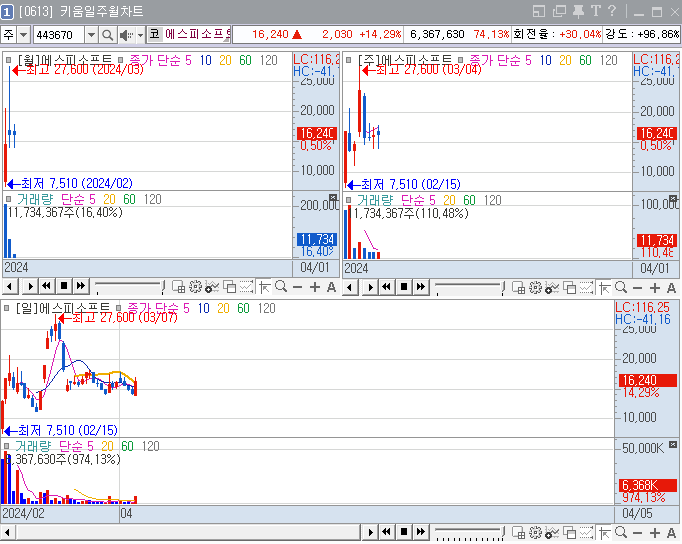Click stop square in monthly chart toolbar
This screenshot has height=544, width=682.
pos(64,286)
